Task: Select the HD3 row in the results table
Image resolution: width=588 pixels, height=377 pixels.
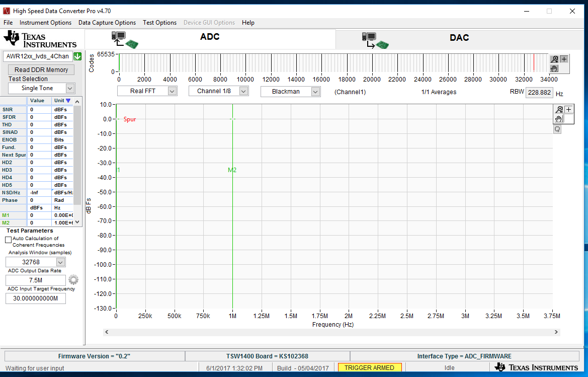Action: point(37,170)
